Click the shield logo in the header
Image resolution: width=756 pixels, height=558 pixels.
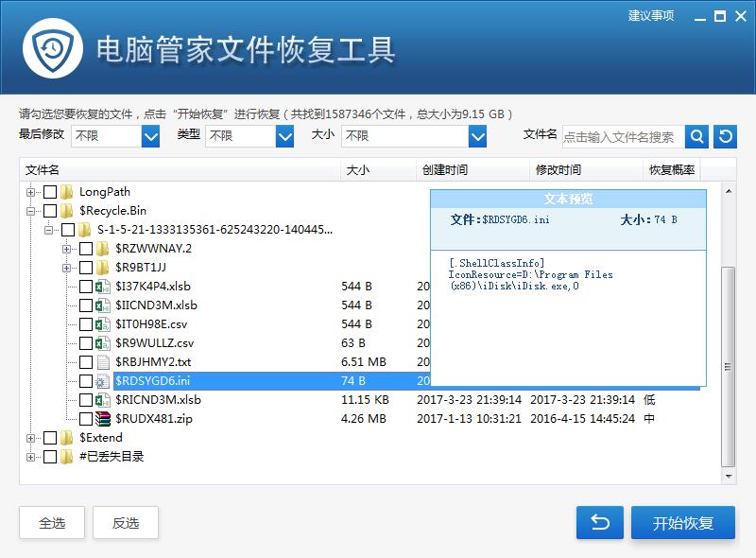(x=53, y=49)
